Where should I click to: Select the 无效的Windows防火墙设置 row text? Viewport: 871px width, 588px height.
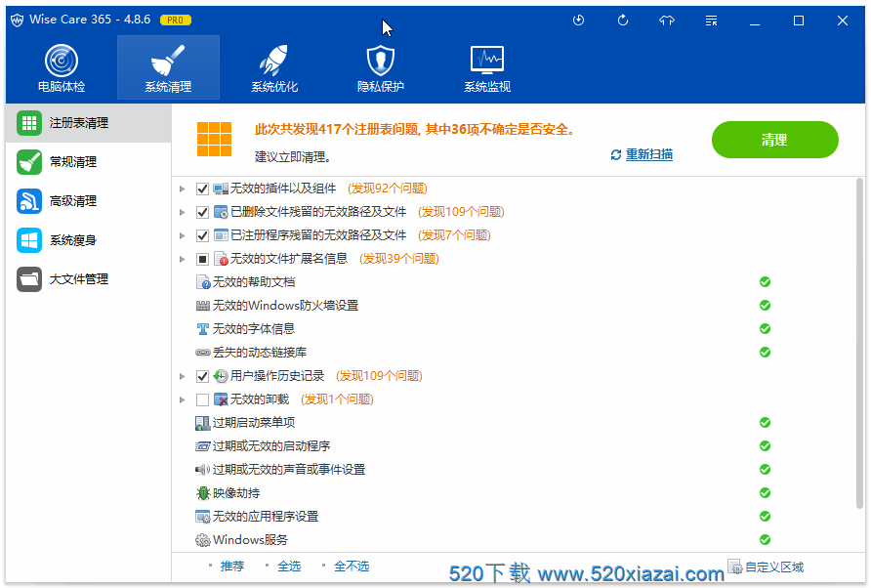click(285, 306)
